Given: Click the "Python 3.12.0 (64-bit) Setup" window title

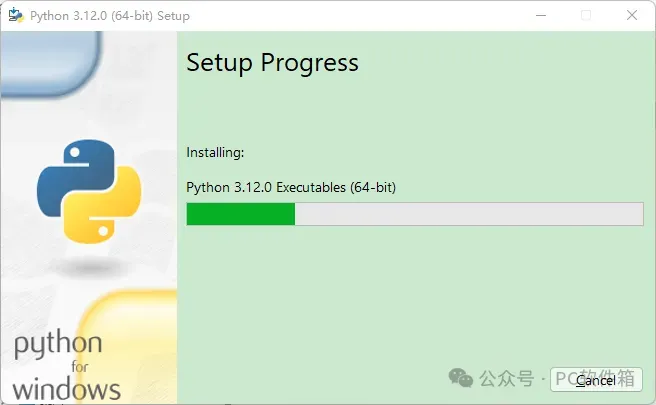Looking at the screenshot, I should [110, 16].
